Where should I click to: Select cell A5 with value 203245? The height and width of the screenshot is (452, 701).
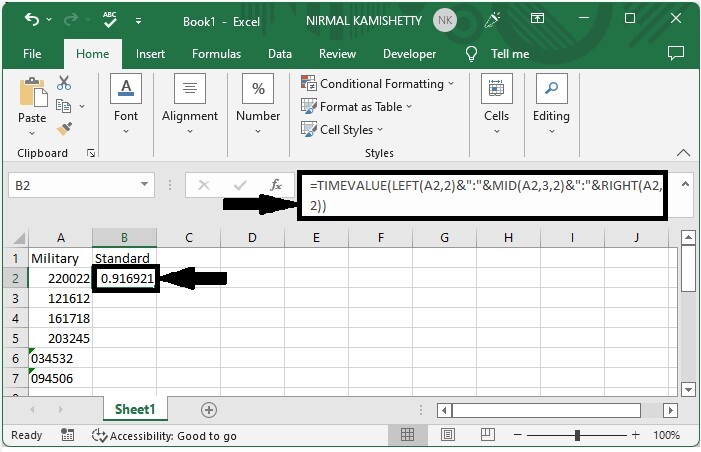tap(60, 338)
